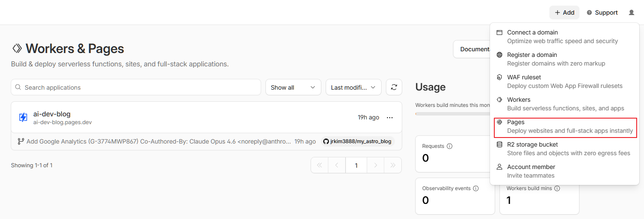Click the refresh applications icon button
The height and width of the screenshot is (219, 644).
(x=394, y=87)
